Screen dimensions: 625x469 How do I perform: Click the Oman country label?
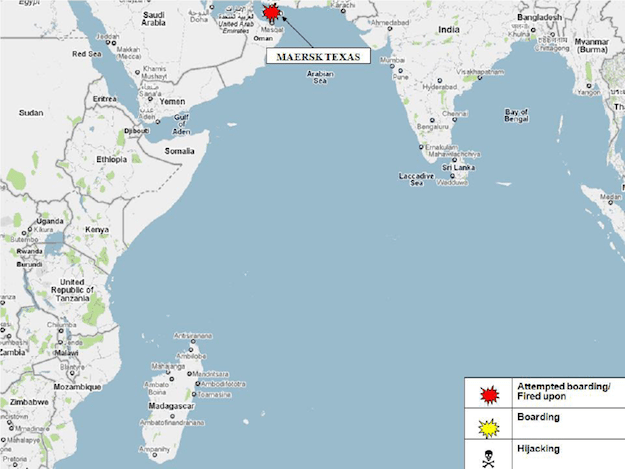(x=263, y=39)
